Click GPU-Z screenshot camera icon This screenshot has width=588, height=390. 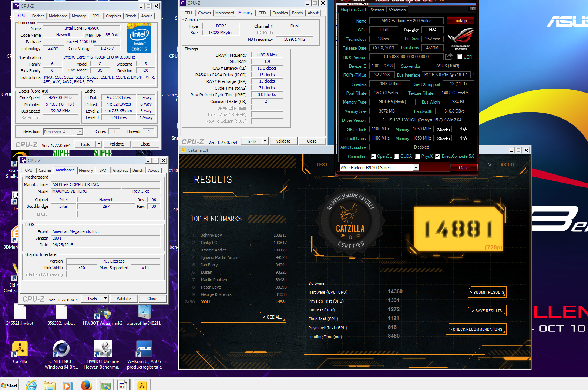[x=473, y=8]
